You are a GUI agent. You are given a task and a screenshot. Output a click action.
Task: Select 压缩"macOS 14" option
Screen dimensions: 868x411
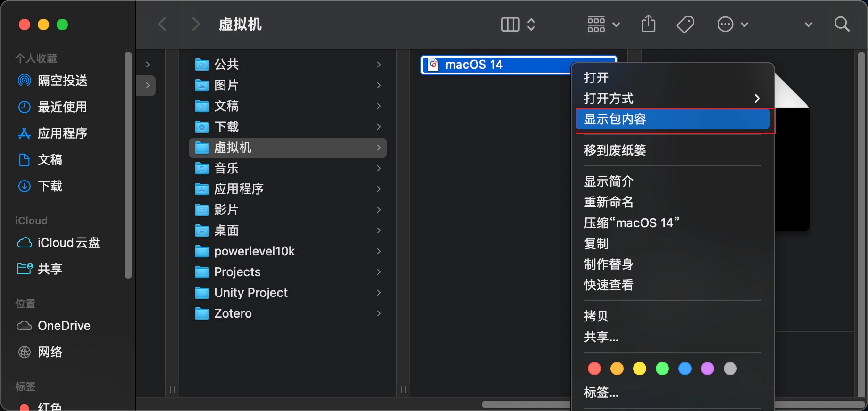pos(632,222)
